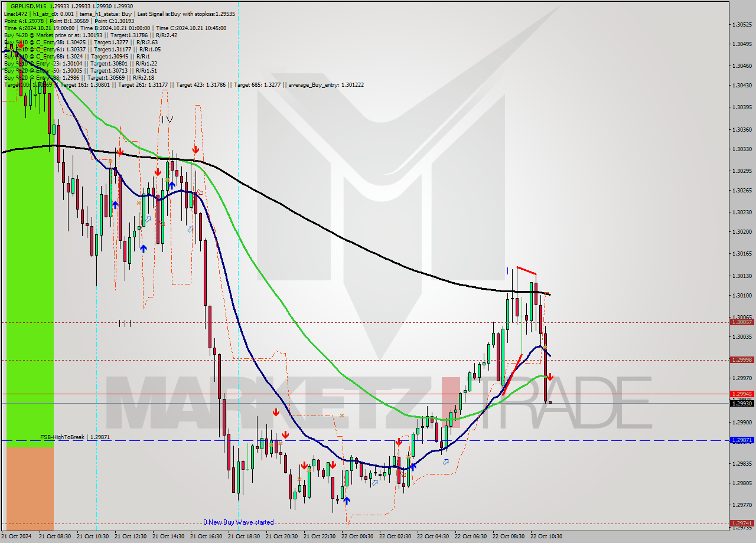Screen dimensions: 756x543
Task: Click the 'Time C:2024.10.21 10:45:00' text
Action: [192, 28]
